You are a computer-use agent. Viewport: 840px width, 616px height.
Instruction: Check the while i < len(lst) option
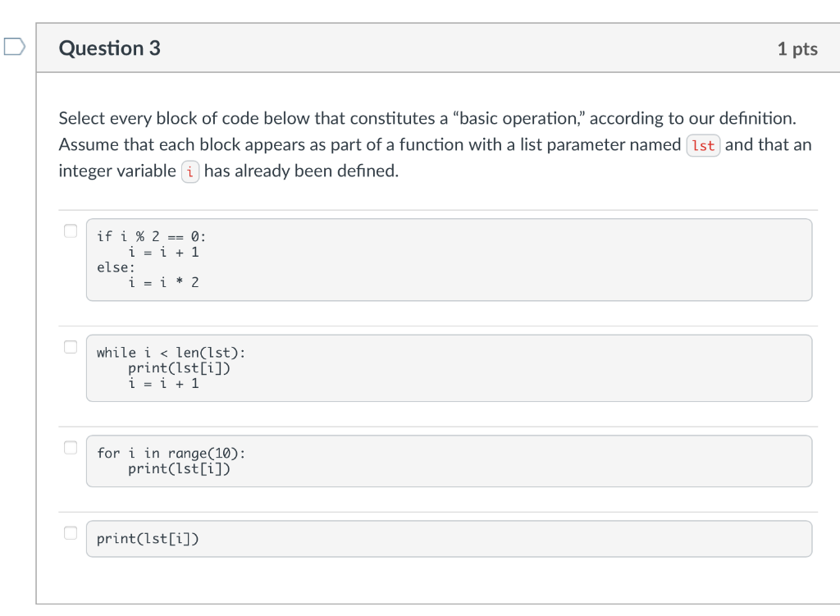70,347
